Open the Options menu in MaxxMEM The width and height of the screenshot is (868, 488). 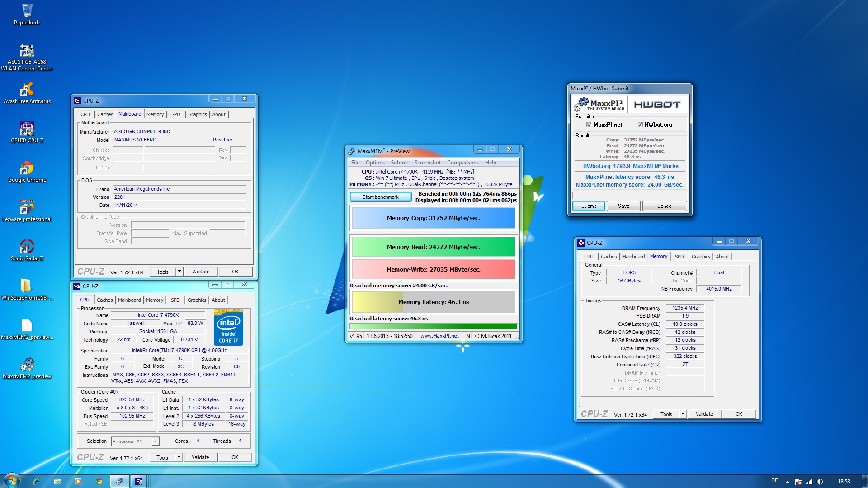(375, 163)
